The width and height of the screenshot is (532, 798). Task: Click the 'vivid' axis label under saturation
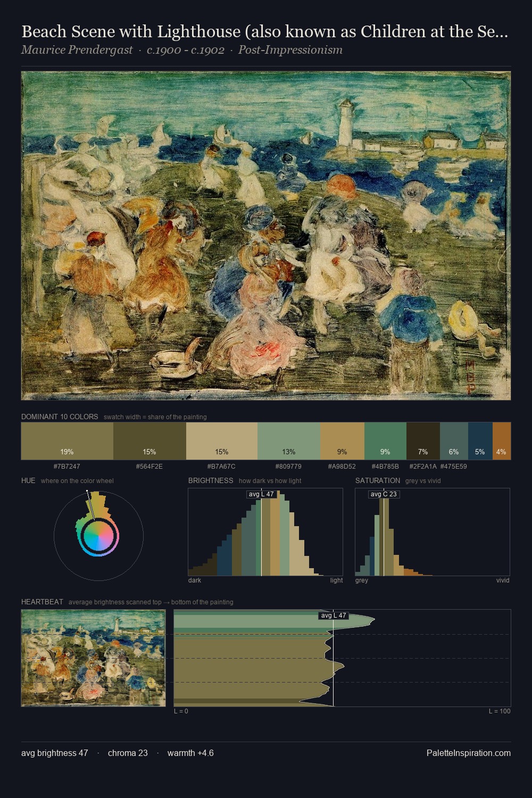tap(503, 580)
